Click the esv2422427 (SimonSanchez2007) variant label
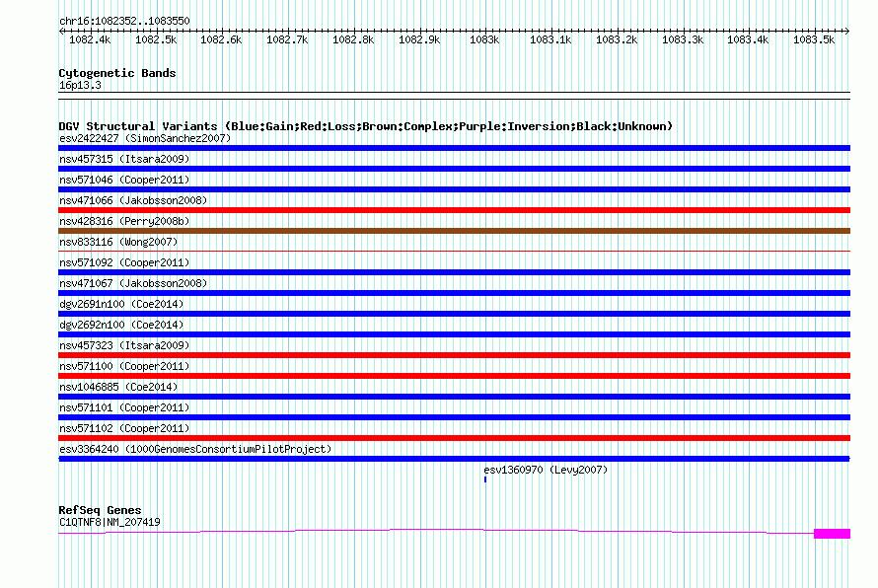878x588 pixels. tap(145, 138)
